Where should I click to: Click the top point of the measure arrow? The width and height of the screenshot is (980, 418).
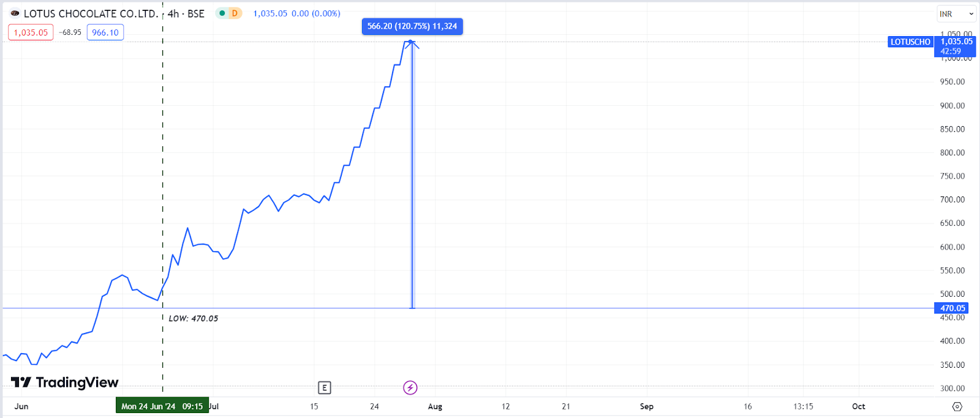410,42
